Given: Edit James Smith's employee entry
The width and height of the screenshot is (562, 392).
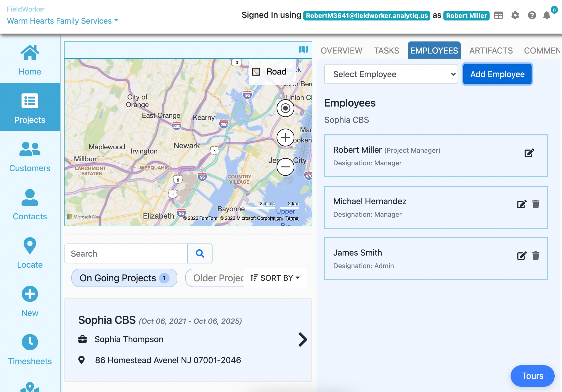Looking at the screenshot, I should tap(522, 256).
